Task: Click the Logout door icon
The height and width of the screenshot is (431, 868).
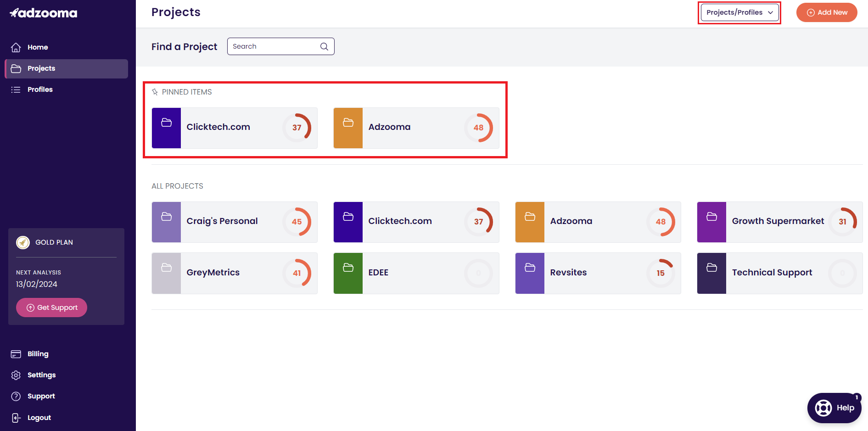Action: click(16, 418)
